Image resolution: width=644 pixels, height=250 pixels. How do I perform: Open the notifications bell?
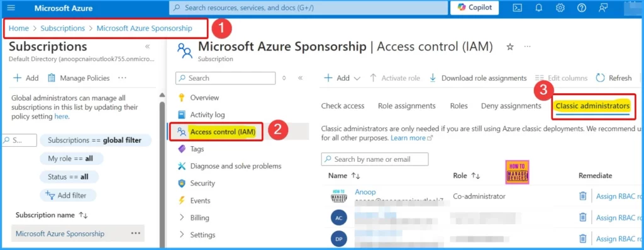pyautogui.click(x=539, y=8)
